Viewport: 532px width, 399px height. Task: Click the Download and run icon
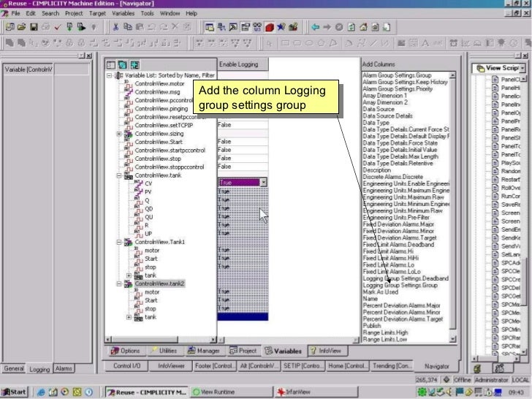pos(81,27)
